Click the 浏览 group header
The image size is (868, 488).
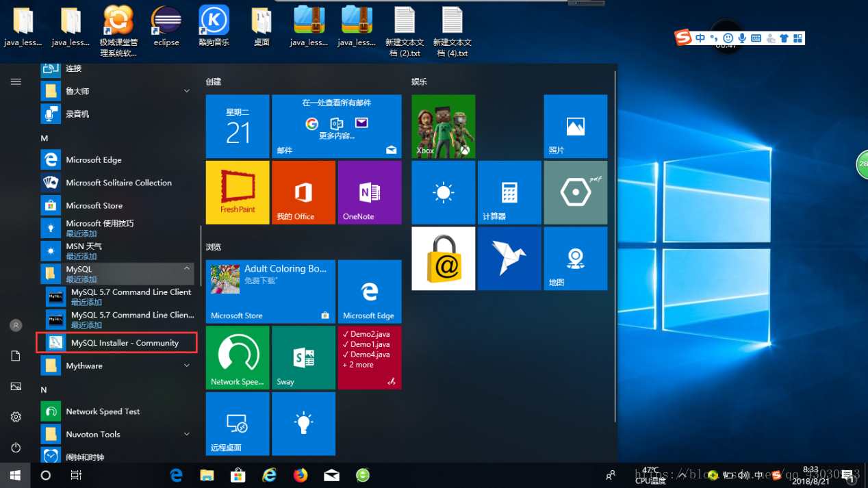tap(214, 246)
